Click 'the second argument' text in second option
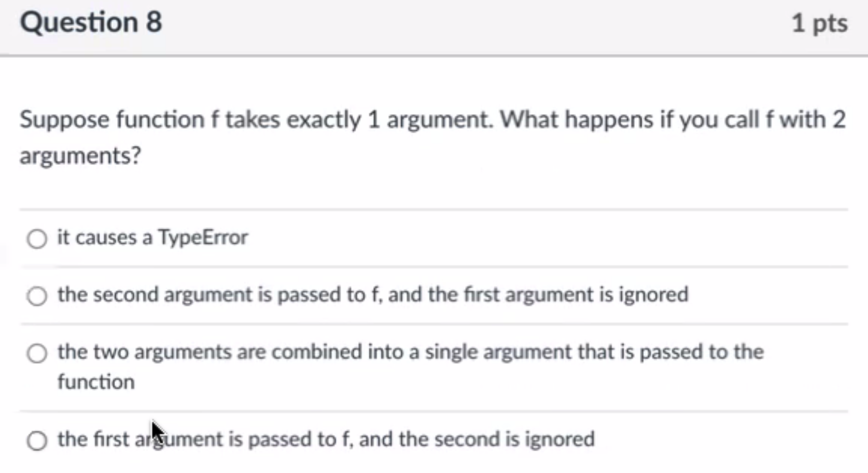The width and height of the screenshot is (868, 473). point(155,295)
